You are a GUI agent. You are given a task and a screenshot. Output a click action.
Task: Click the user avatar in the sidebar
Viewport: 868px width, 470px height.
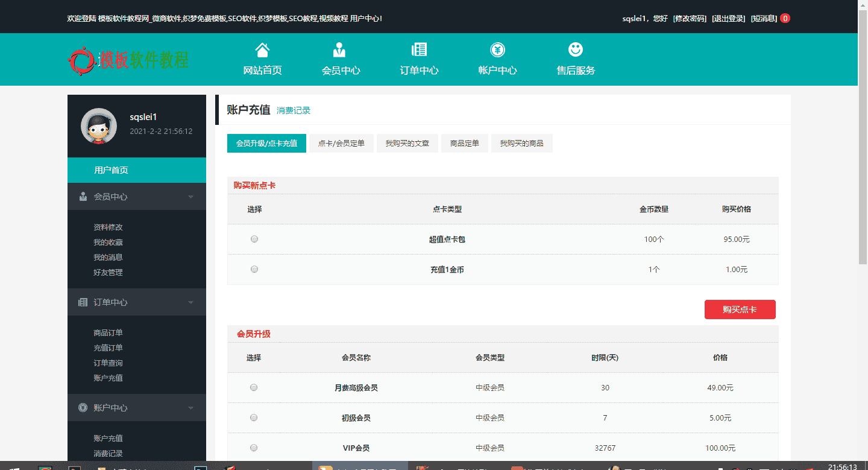pos(98,126)
